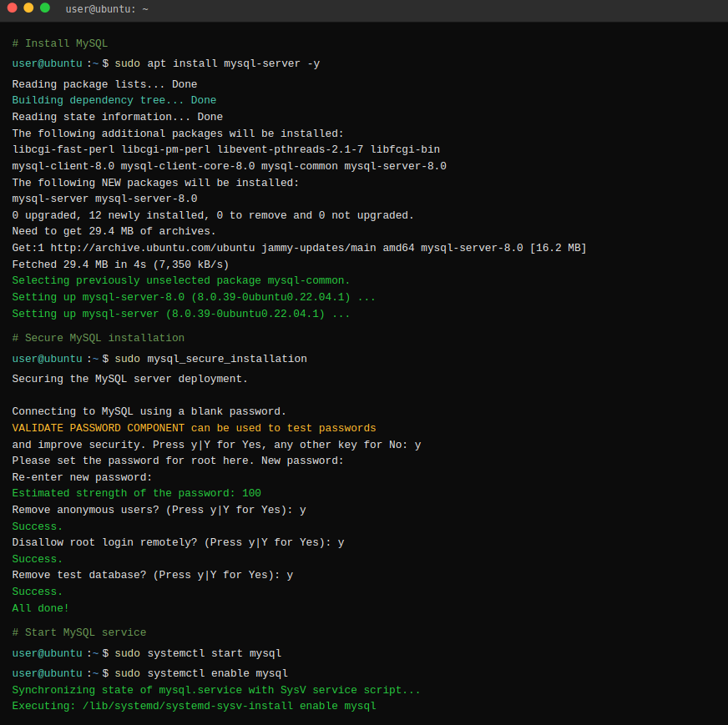Viewport: 728px width, 725px height.
Task: Click the 'and improve security. Press y|Y' line
Action: coord(216,445)
